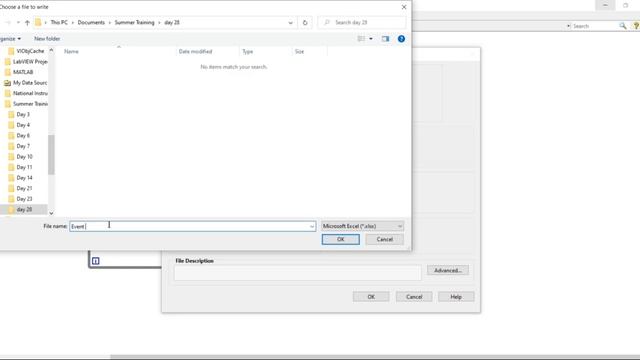The height and width of the screenshot is (360, 640).
Task: Open Advanced settings in background dialog
Action: pyautogui.click(x=448, y=270)
